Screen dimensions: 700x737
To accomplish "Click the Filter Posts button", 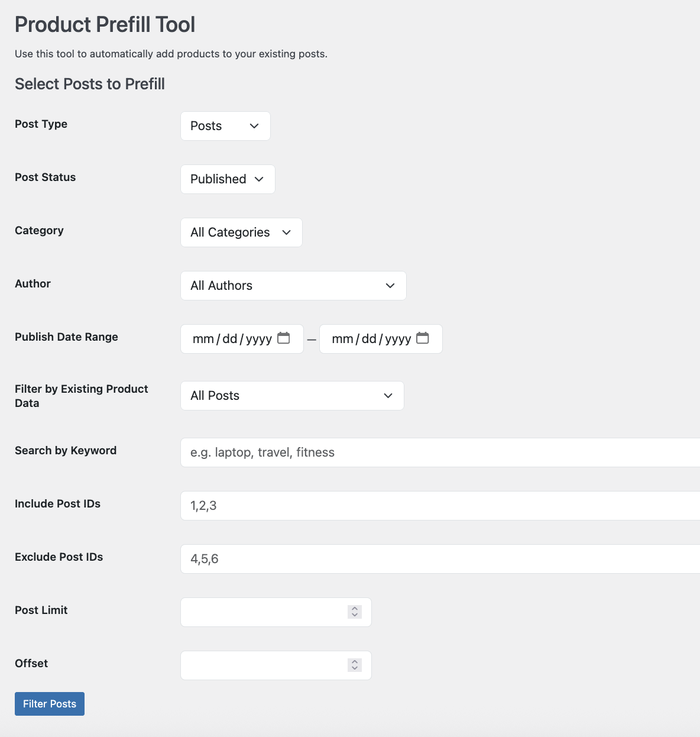I will pos(50,704).
